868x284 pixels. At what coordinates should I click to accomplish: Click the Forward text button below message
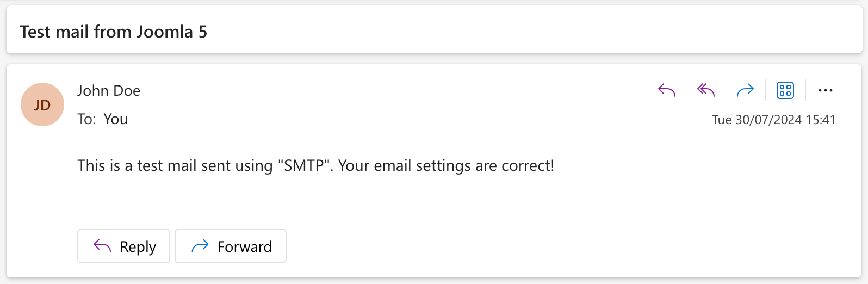point(231,246)
